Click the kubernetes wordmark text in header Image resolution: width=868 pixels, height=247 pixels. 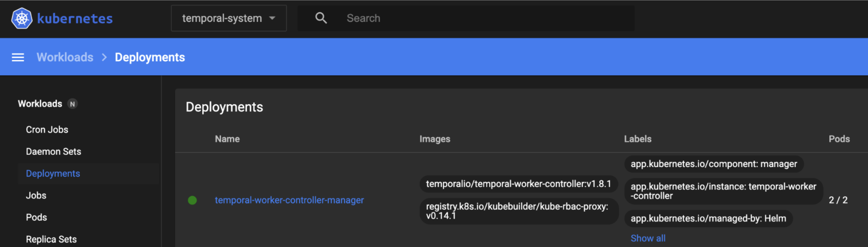(x=75, y=19)
